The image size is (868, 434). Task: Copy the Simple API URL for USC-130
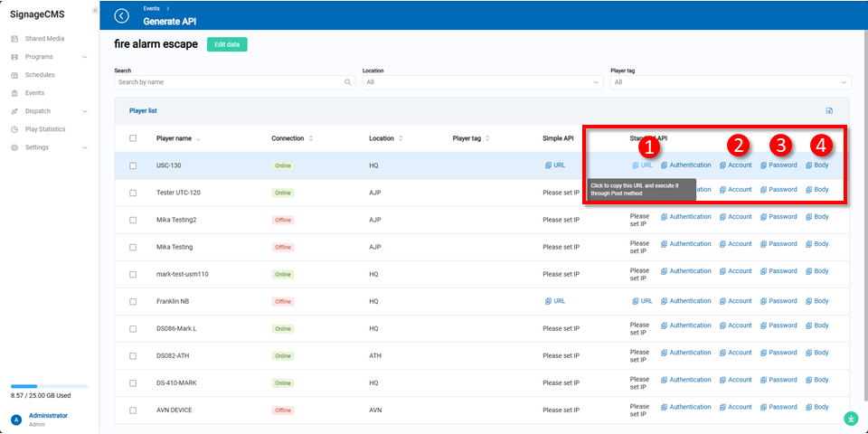click(554, 165)
